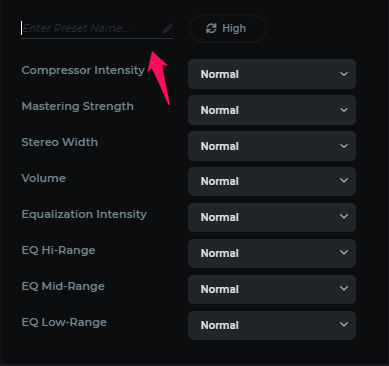Expand the EQ Hi-Range dropdown

[272, 253]
